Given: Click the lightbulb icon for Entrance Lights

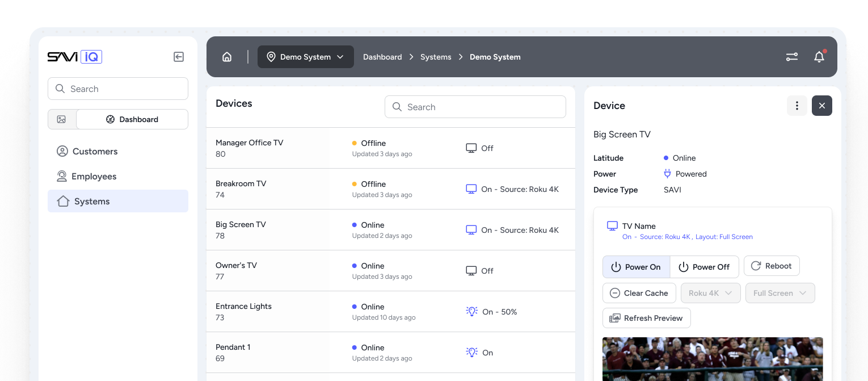Looking at the screenshot, I should click(471, 311).
